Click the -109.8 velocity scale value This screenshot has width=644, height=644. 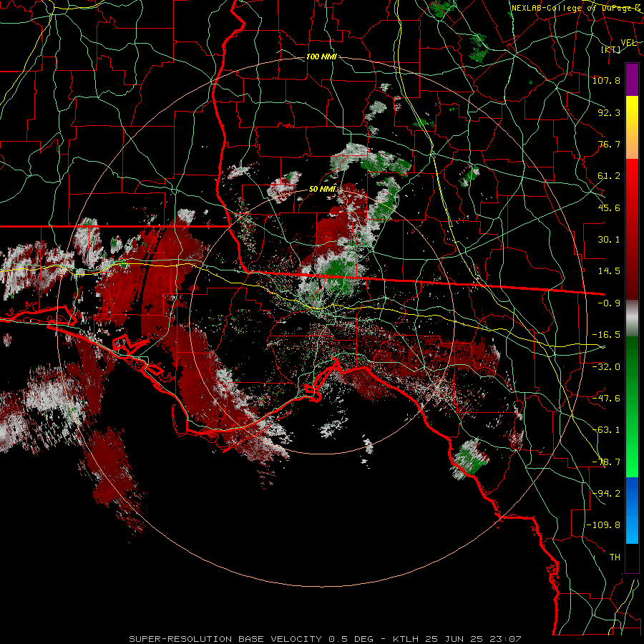603,525
